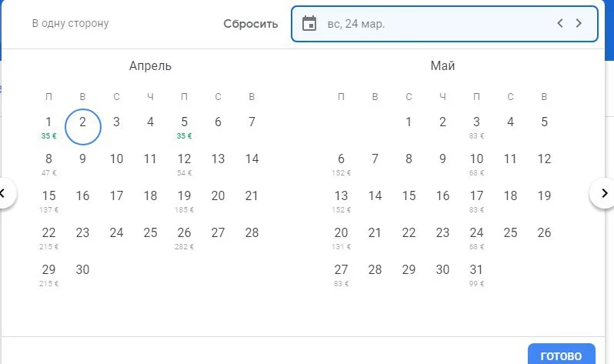The height and width of the screenshot is (364, 614).
Task: Pick April 26 costing 282 €
Action: pyautogui.click(x=185, y=236)
